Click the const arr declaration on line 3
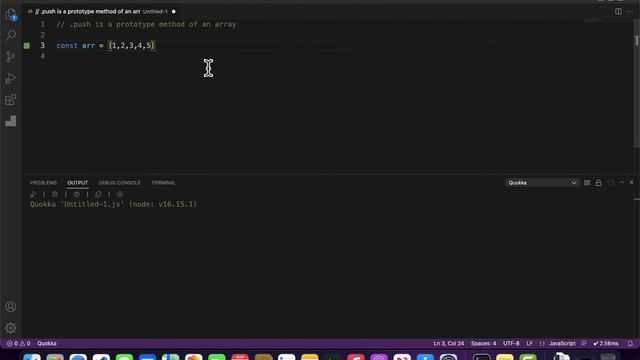 pyautogui.click(x=106, y=46)
